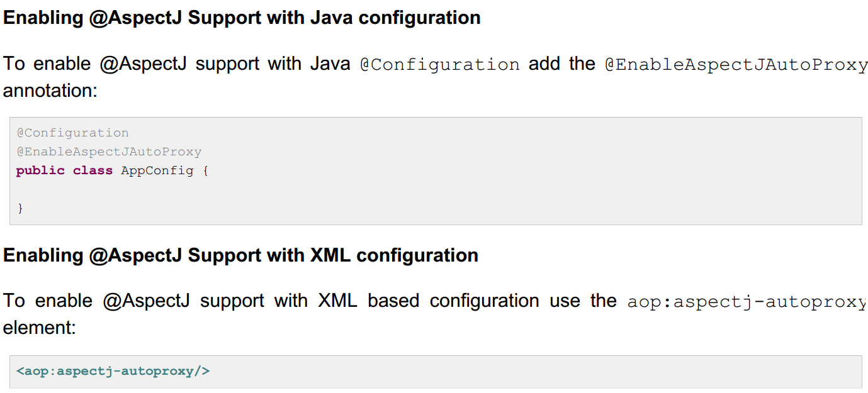Click the word 'Java' in the first paragraph
Screen dimensions: 868x393
tap(330, 64)
